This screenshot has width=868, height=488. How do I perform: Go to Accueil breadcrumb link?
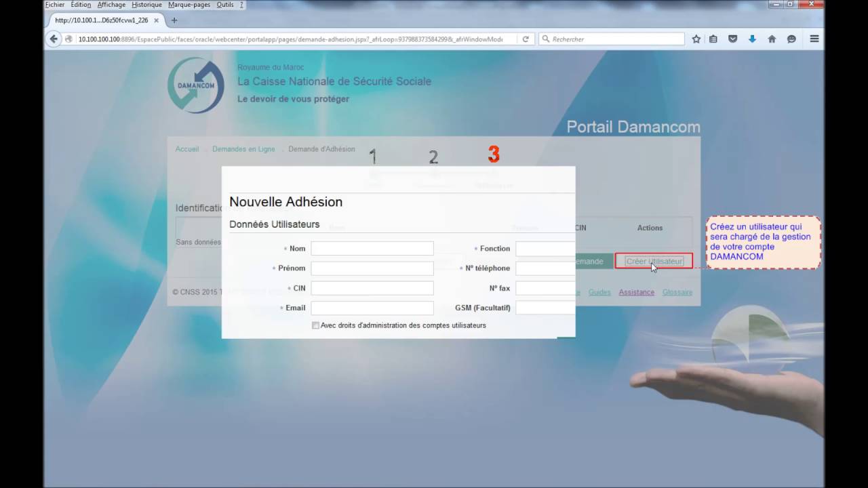[187, 149]
